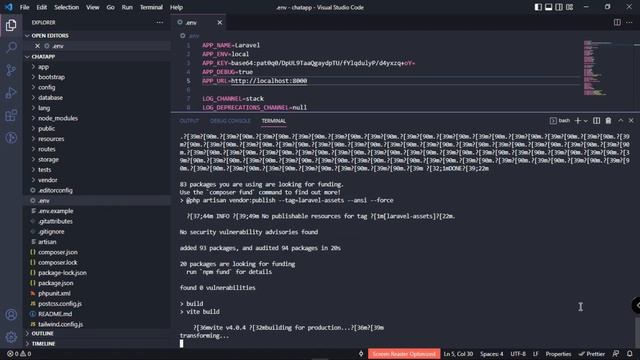Open the Explorer view in activity bar
640x360 pixels.
coord(11,25)
